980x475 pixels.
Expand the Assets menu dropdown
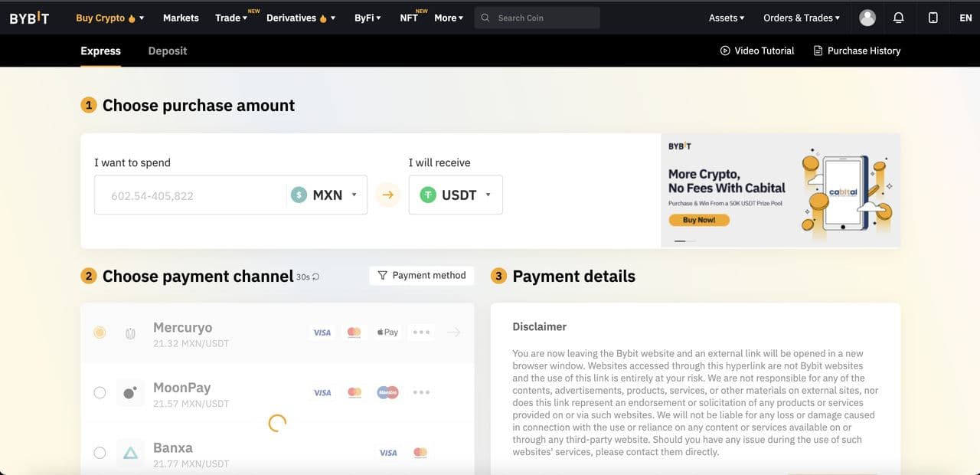click(x=727, y=18)
